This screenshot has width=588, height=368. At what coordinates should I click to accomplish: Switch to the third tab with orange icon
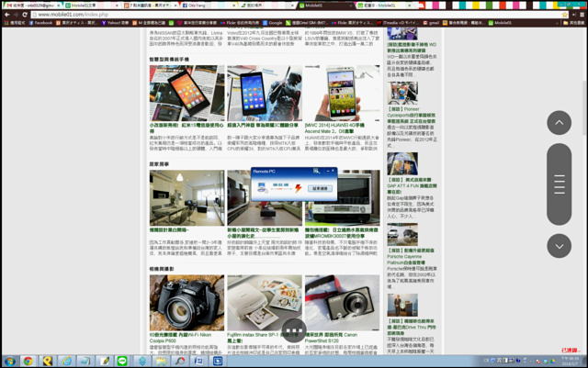point(150,6)
